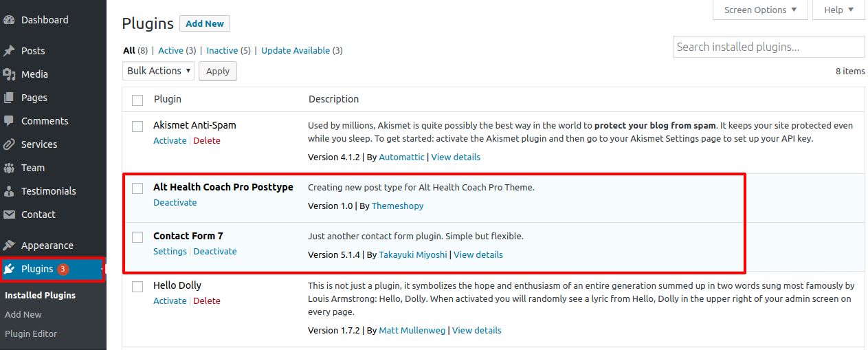Open Themeshopy author link
Viewport: 868px width, 350px height.
pyautogui.click(x=398, y=206)
